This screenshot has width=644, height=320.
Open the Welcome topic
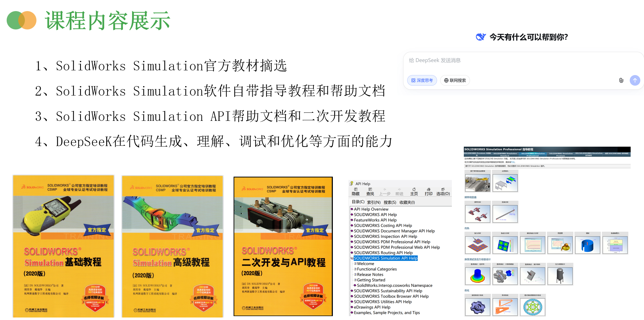(365, 264)
